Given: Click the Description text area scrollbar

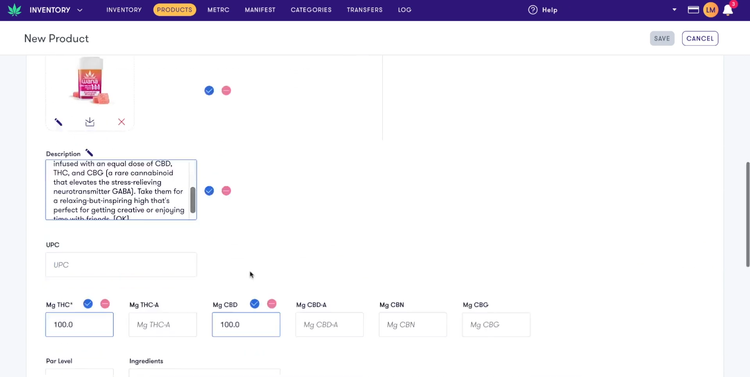Looking at the screenshot, I should click(193, 200).
